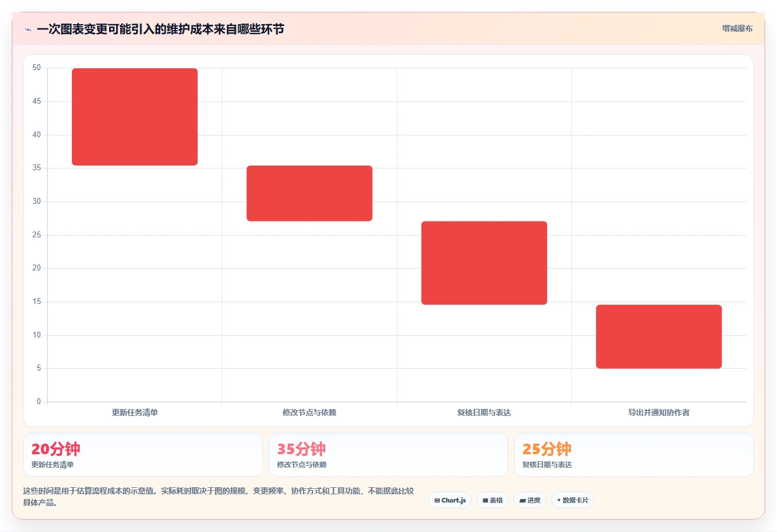
Task: Click the 增减瀑布 label in the header
Action: click(737, 28)
